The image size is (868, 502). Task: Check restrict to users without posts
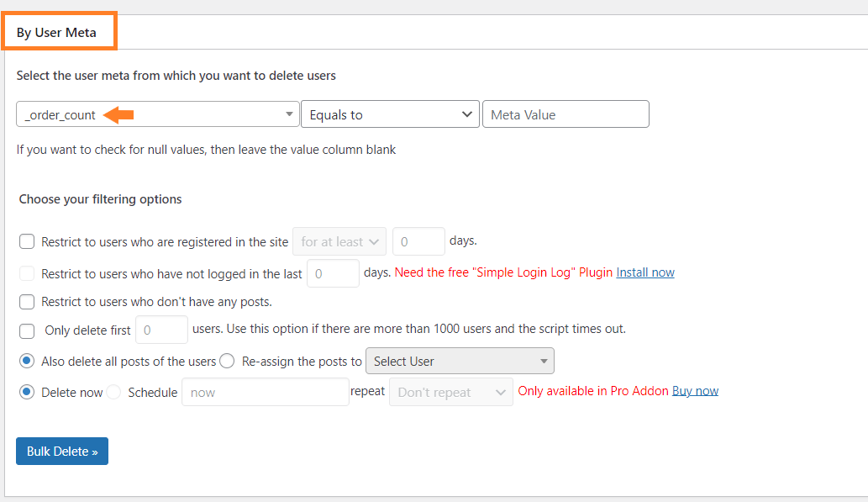(x=27, y=302)
